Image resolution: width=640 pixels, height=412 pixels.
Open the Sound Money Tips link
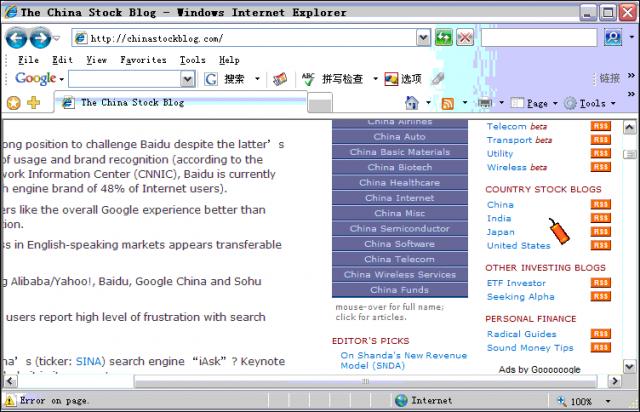click(x=530, y=347)
